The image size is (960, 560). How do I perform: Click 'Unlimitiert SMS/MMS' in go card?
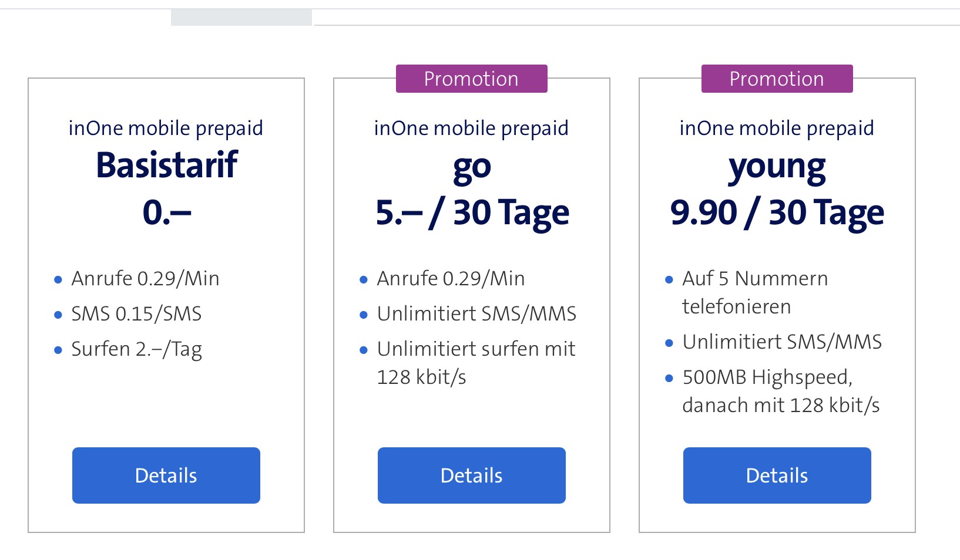point(476,314)
